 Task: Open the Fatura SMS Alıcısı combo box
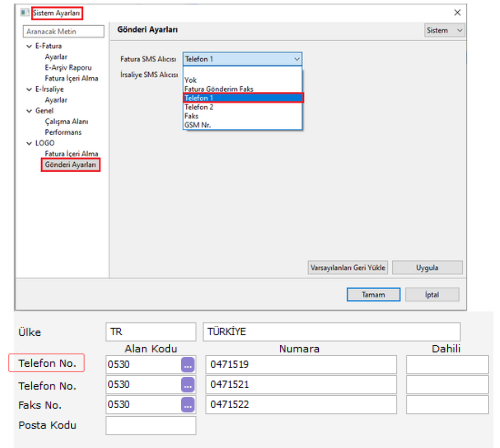242,59
